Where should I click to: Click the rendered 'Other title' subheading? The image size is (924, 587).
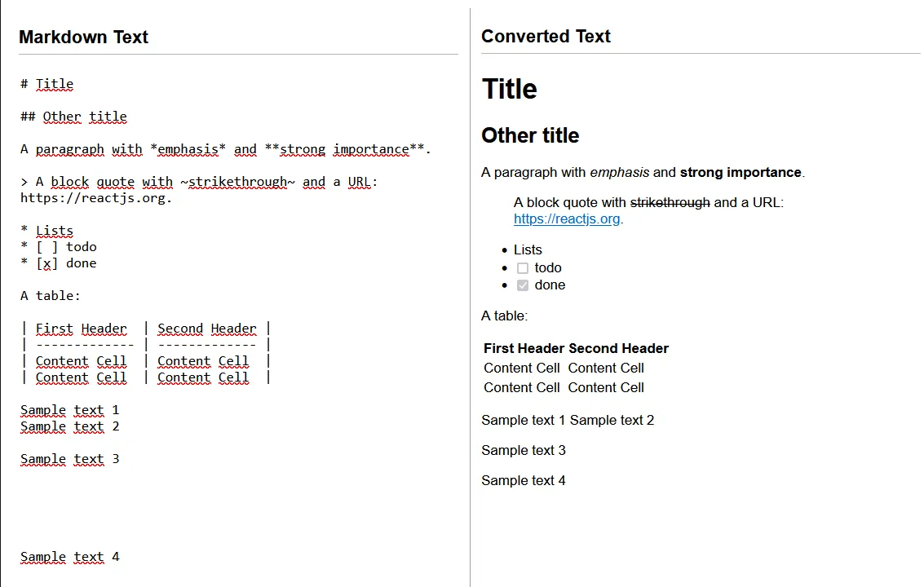pos(530,135)
